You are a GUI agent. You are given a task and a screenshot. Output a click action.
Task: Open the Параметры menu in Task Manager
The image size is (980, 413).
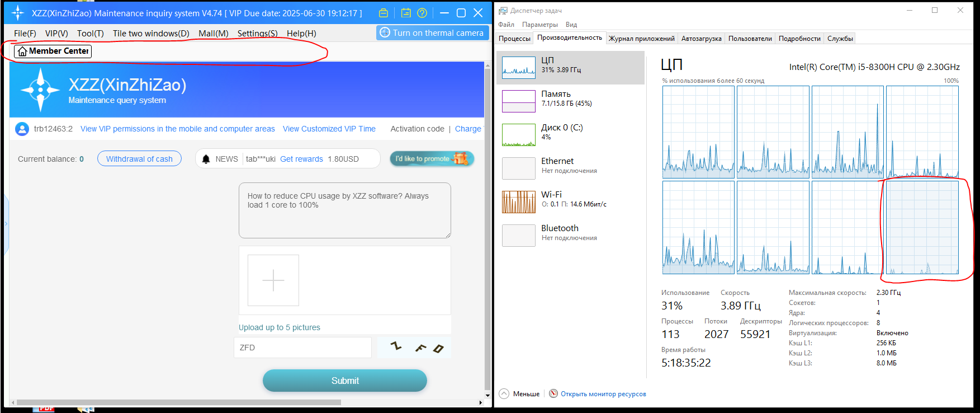539,25
